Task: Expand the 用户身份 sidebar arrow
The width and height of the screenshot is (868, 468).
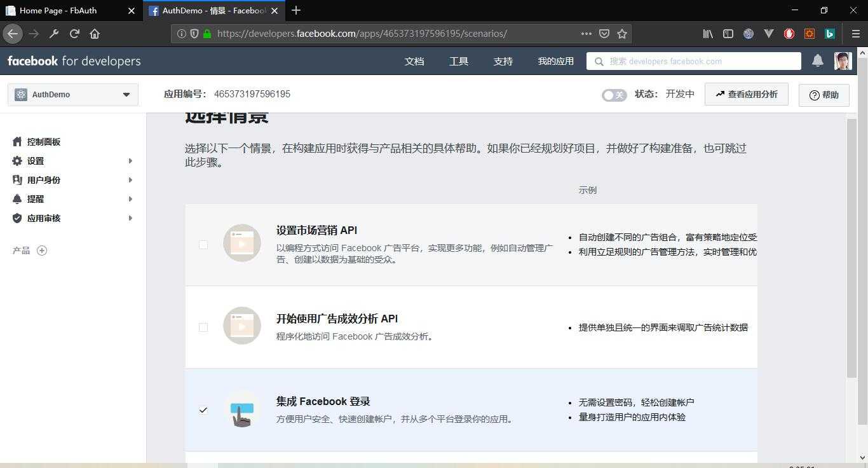Action: [130, 180]
